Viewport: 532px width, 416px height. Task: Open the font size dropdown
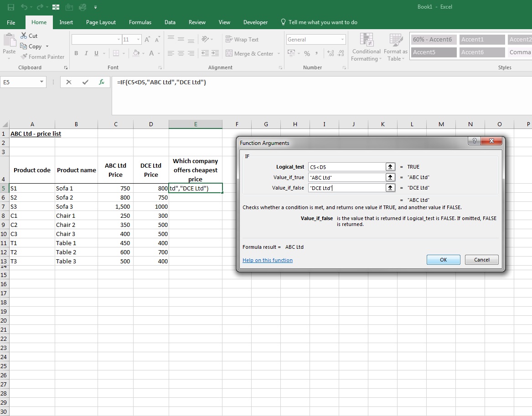pos(139,39)
